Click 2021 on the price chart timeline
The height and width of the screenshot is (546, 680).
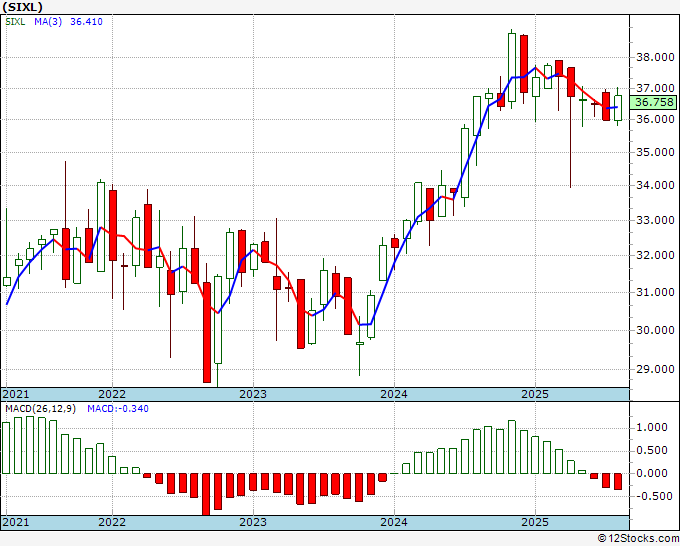[x=16, y=394]
